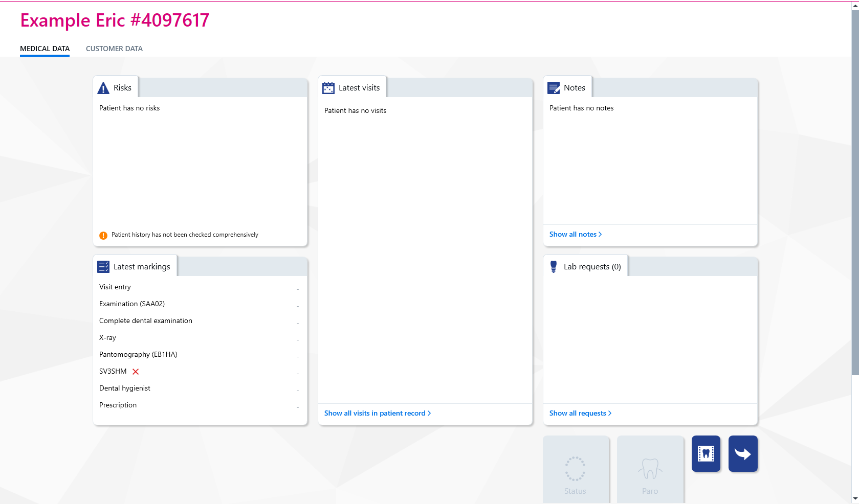Open the dental X-ray image viewer button

(x=706, y=453)
